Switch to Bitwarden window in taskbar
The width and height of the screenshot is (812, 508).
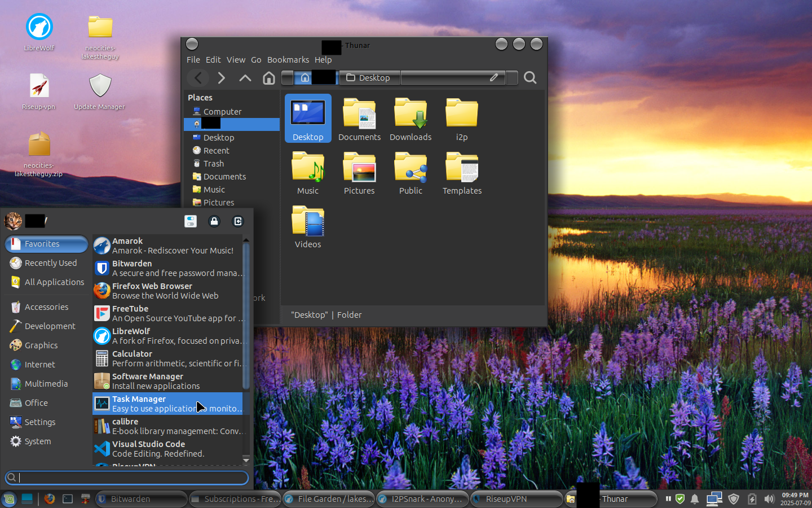pyautogui.click(x=141, y=499)
